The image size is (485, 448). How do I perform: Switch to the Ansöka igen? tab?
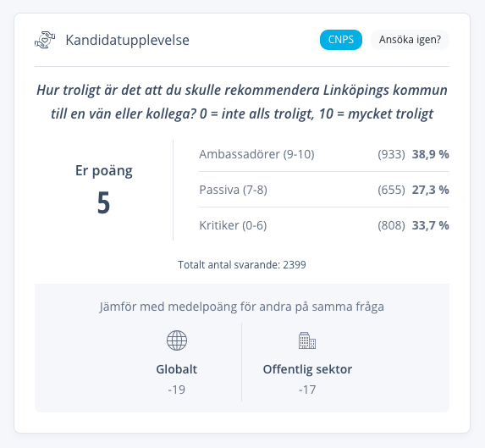410,40
